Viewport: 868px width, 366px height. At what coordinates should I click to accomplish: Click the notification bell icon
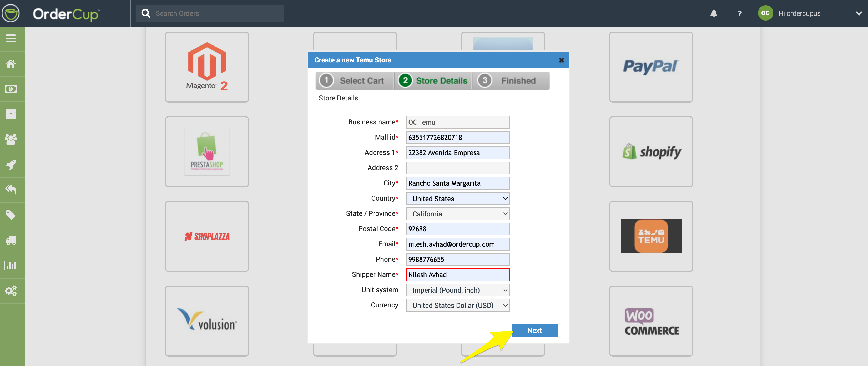[x=714, y=13]
